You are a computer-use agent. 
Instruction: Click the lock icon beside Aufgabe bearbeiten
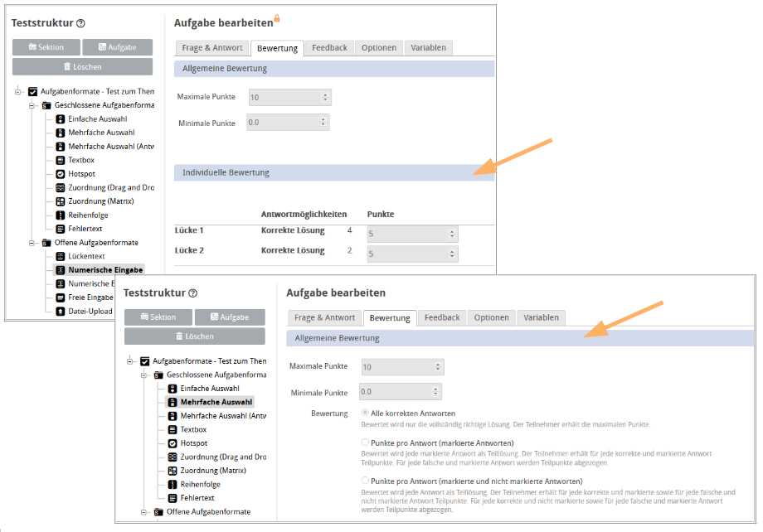[277, 18]
